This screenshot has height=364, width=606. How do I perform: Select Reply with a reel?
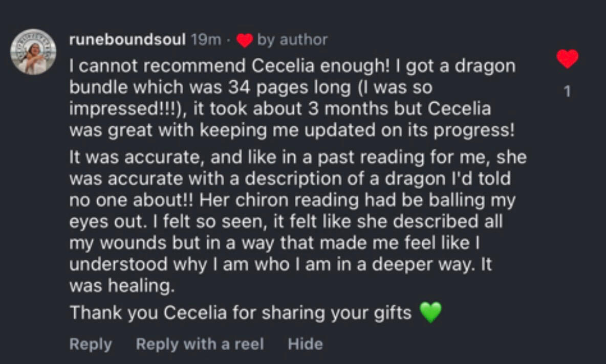pos(200,344)
